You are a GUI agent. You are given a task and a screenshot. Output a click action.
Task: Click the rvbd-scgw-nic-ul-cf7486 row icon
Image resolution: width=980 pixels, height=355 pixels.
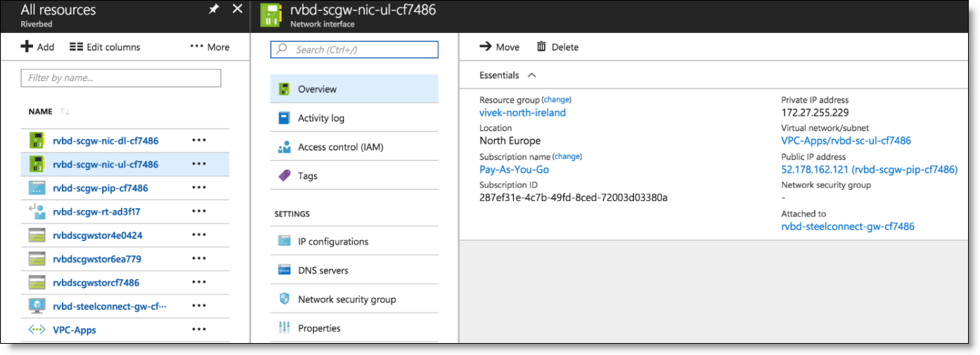[x=37, y=164]
